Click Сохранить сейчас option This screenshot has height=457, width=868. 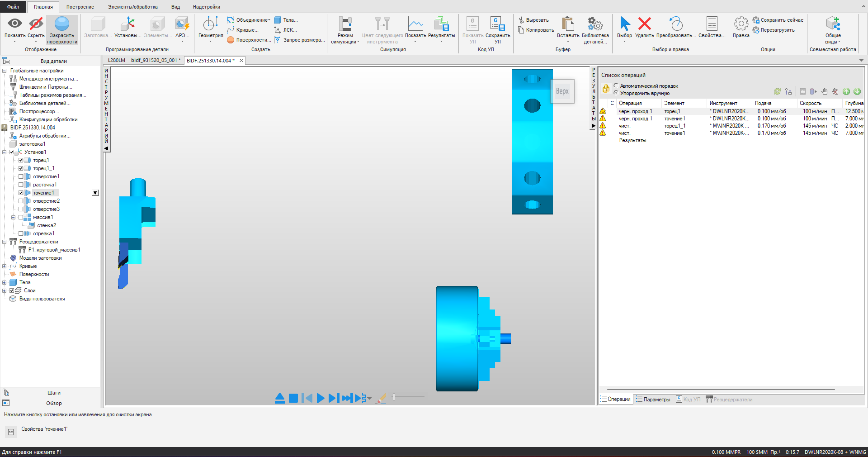pos(778,20)
